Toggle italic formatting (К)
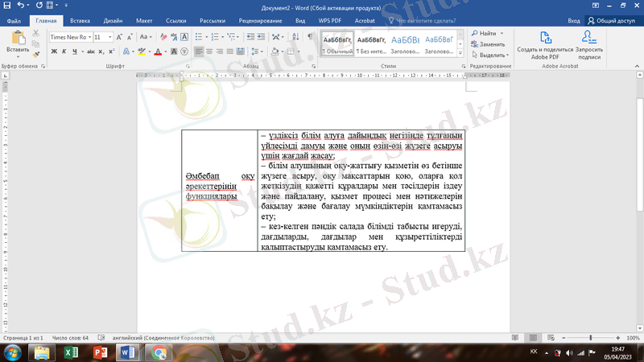 coord(64,51)
